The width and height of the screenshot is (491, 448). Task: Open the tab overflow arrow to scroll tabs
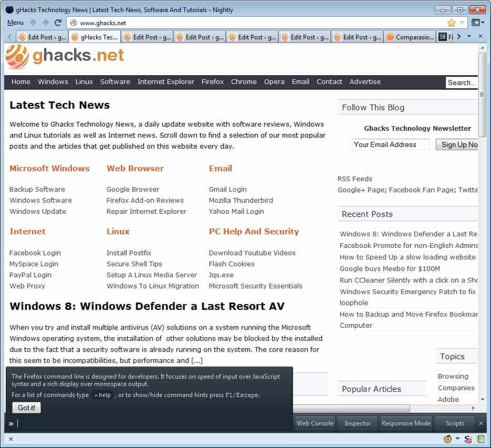tap(458, 36)
